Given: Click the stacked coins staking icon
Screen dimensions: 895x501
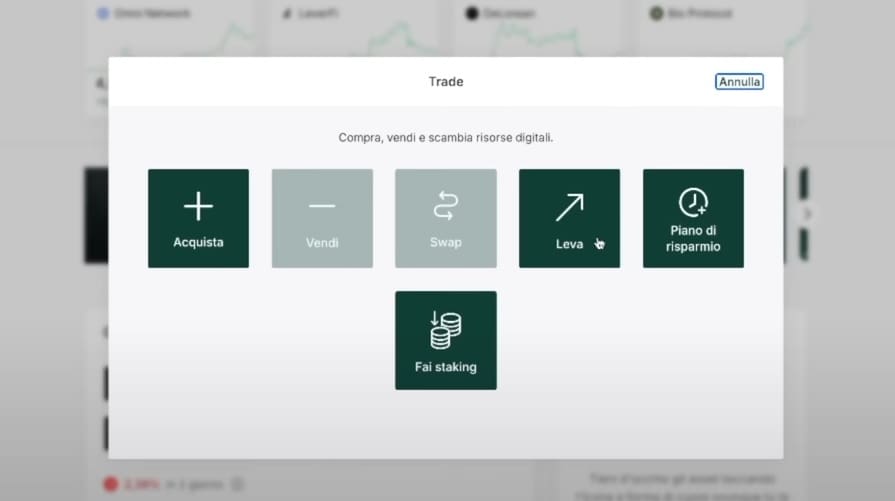Looking at the screenshot, I should pos(445,331).
